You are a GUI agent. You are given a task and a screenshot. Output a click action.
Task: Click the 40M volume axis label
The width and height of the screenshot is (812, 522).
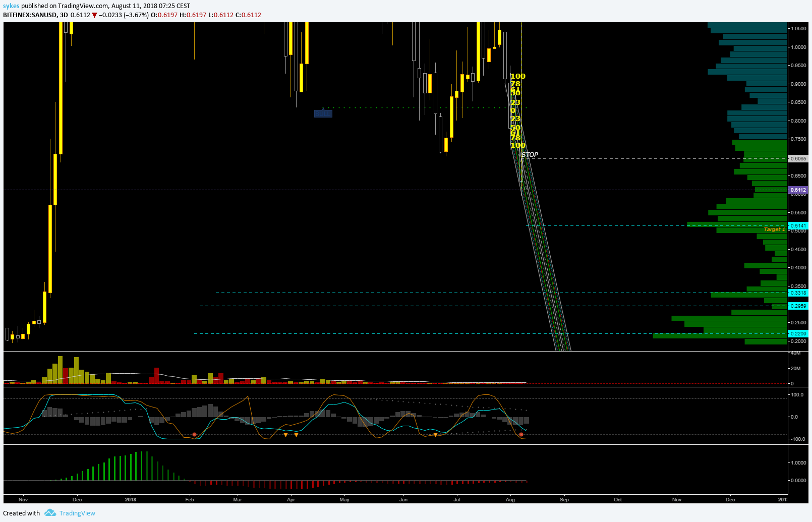796,353
